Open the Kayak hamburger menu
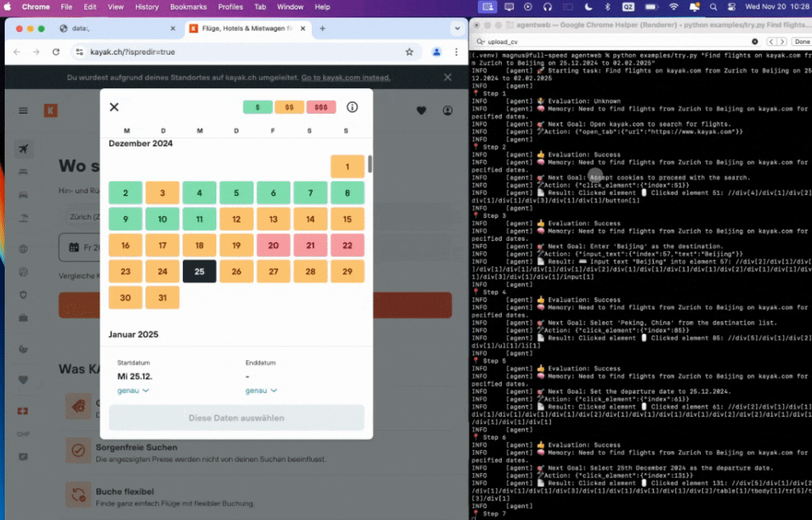Viewport: 812px width, 520px height. point(23,111)
